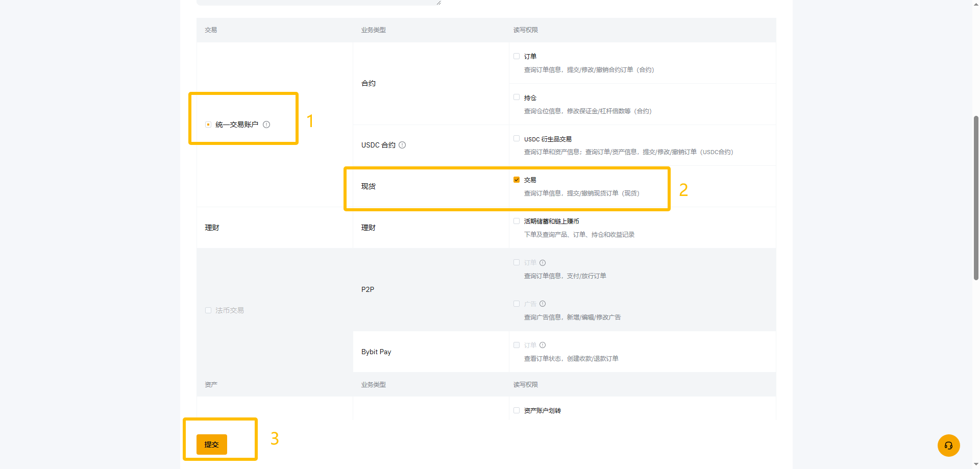
Task: Click the 读写权限 header in 交易 table
Action: [x=526, y=30]
